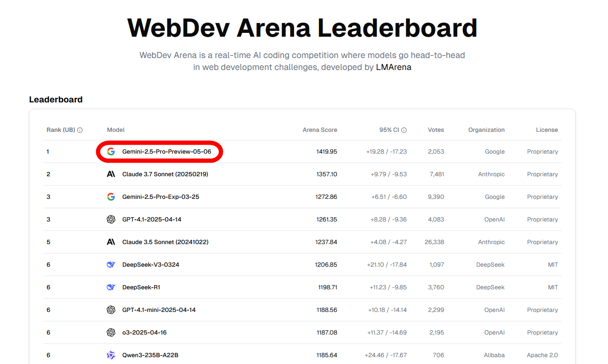
Task: Click the arena score 1261.35
Action: [327, 219]
